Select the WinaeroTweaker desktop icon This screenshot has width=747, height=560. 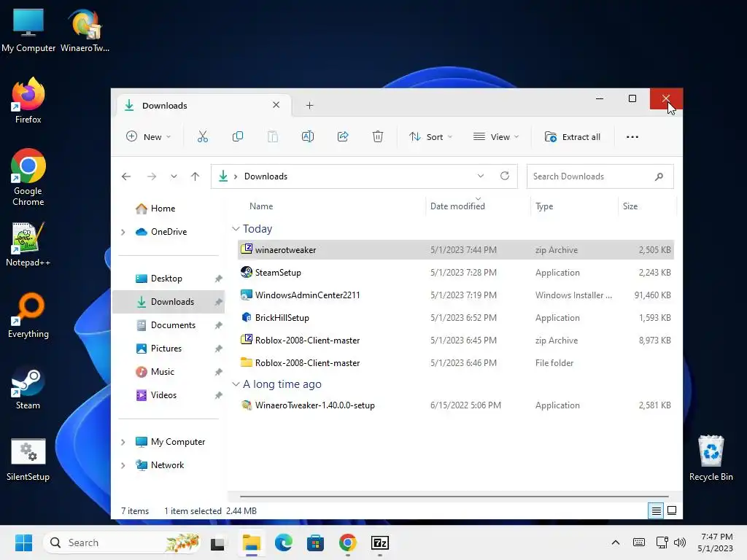coord(85,30)
